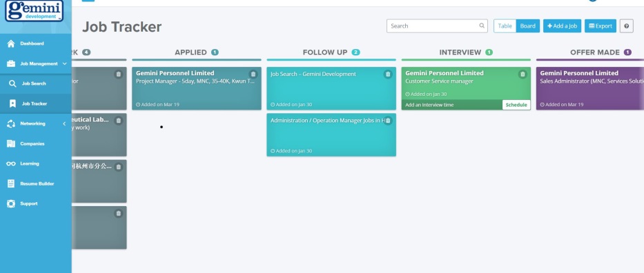644x273 pixels.
Task: Collapse the Job Management submenu chevron
Action: pyautogui.click(x=64, y=63)
